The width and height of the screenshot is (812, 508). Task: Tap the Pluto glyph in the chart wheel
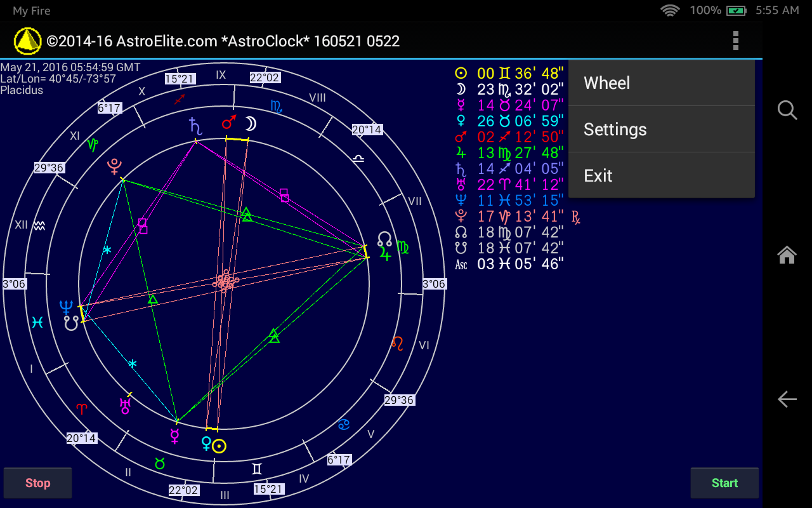point(114,166)
